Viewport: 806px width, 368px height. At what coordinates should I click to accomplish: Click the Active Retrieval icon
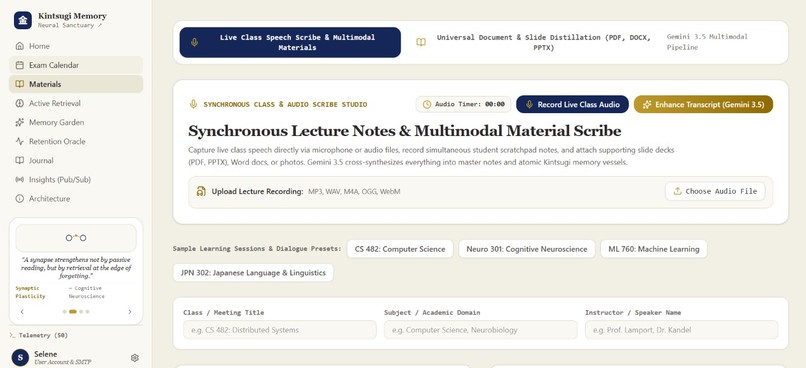20,103
